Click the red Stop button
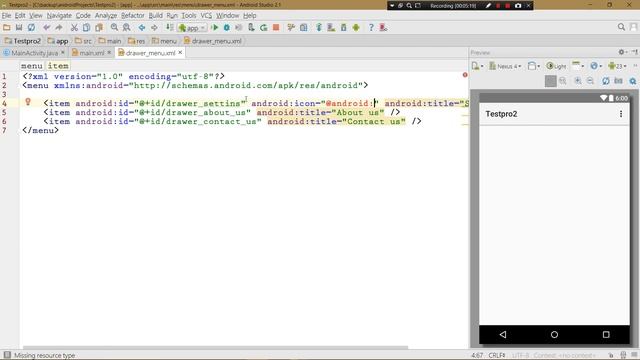This screenshot has width=640, height=360. click(x=276, y=27)
